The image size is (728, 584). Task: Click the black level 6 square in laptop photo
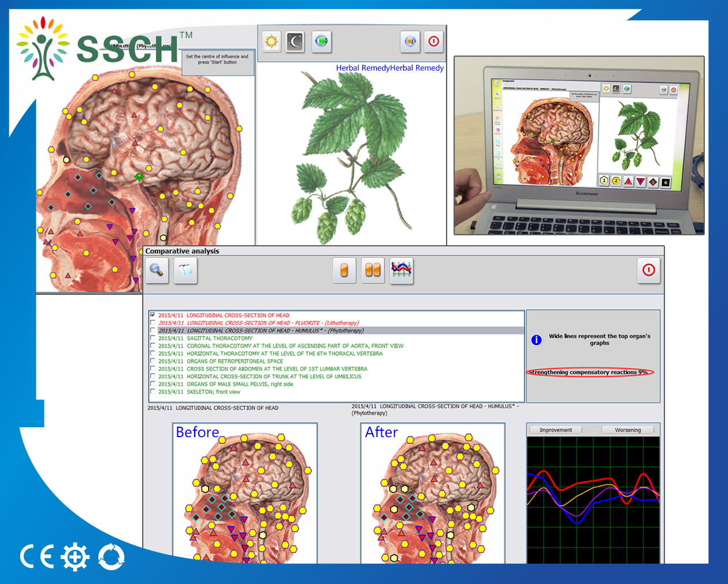666,183
